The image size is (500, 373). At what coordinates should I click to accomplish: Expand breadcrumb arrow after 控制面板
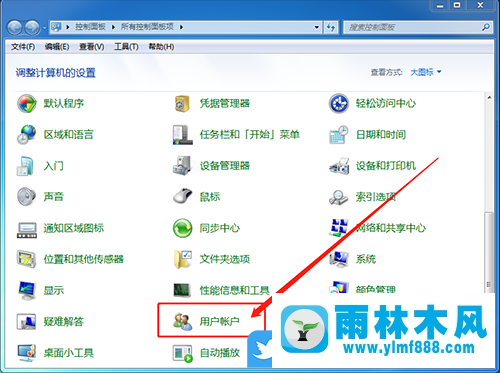click(113, 27)
